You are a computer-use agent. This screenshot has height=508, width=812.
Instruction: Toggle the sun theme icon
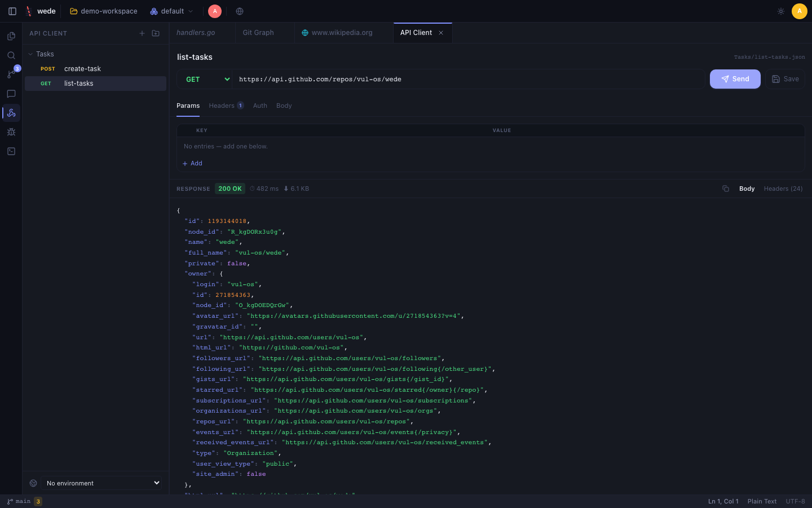(781, 11)
